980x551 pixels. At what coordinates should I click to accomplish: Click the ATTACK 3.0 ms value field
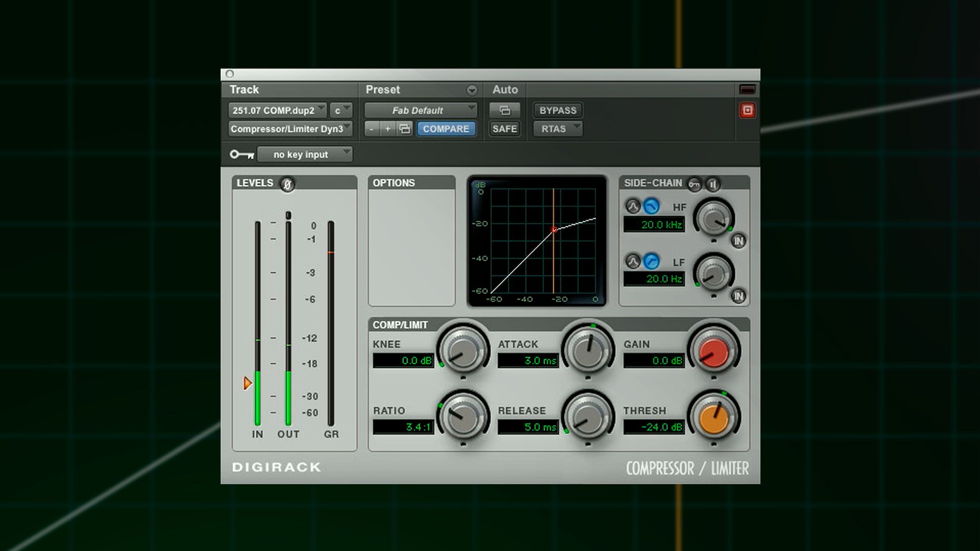[528, 361]
